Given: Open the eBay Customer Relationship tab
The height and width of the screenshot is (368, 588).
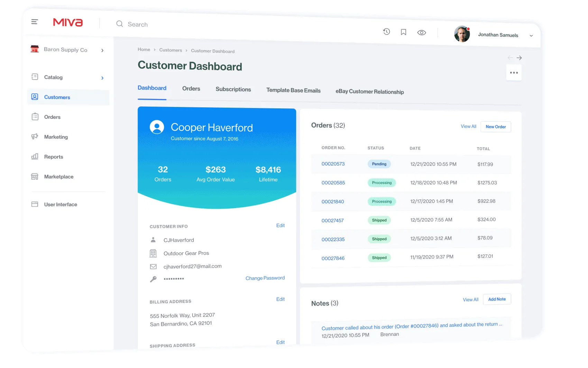Looking at the screenshot, I should [x=369, y=92].
